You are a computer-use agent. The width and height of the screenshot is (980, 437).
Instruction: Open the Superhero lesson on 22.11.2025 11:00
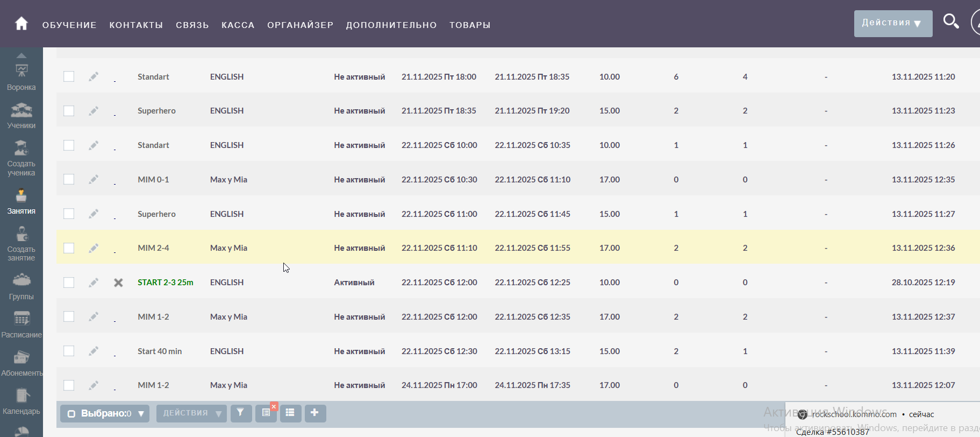[x=156, y=214]
